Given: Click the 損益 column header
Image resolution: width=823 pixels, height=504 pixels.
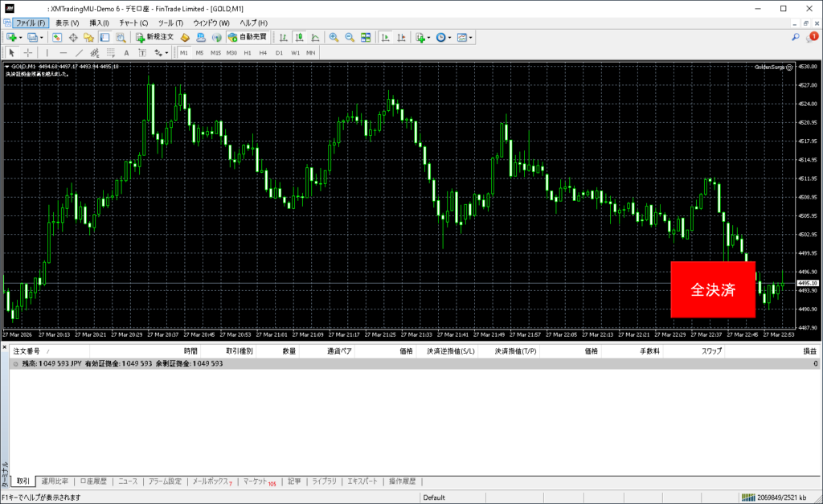Looking at the screenshot, I should 809,351.
